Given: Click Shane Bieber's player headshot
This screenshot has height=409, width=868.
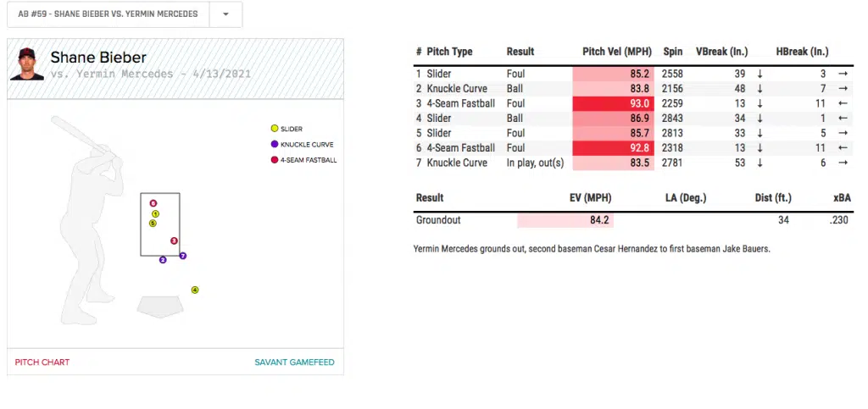Looking at the screenshot, I should (27, 64).
